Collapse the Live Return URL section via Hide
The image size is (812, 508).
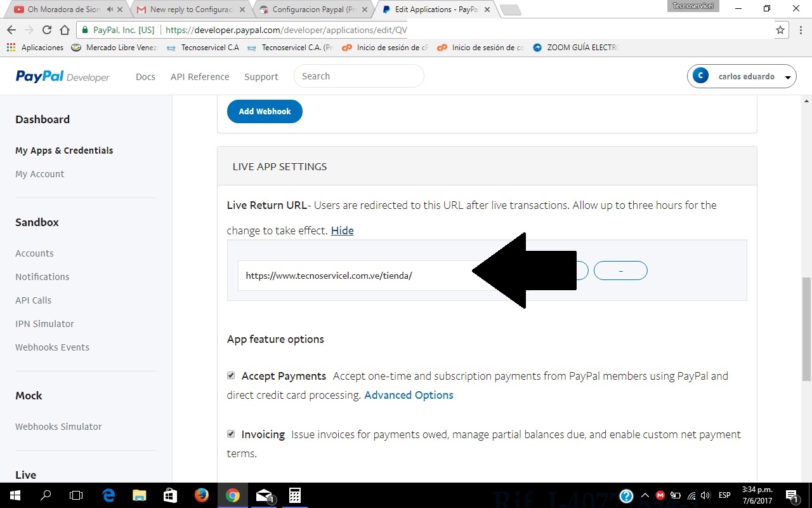[x=342, y=231]
